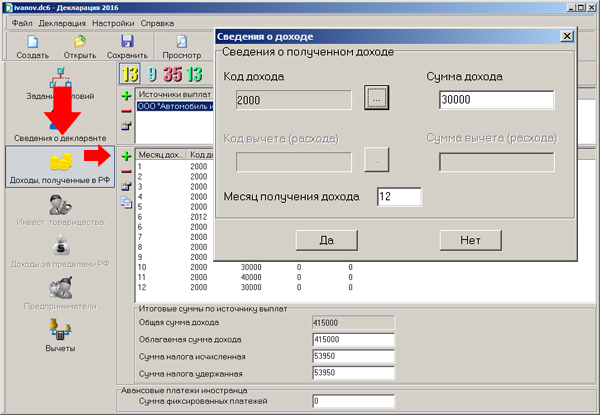Click the Создать new file toolbar icon
This screenshot has width=600, height=415.
(x=33, y=41)
